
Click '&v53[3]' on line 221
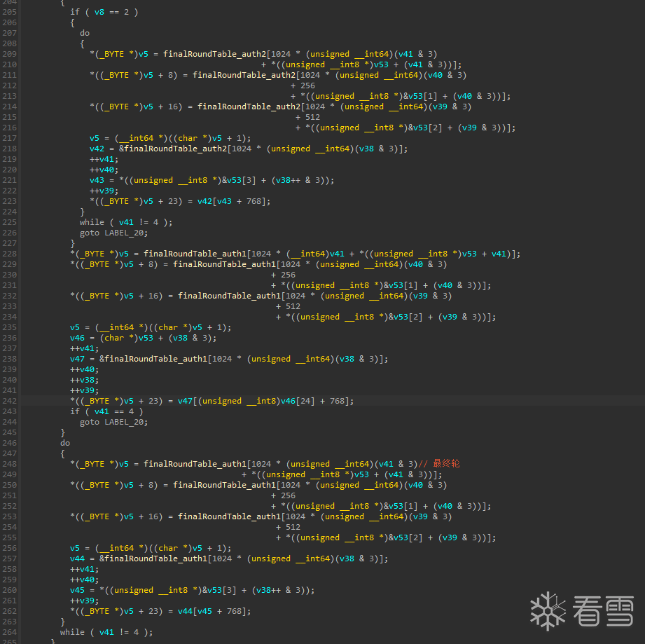click(239, 180)
